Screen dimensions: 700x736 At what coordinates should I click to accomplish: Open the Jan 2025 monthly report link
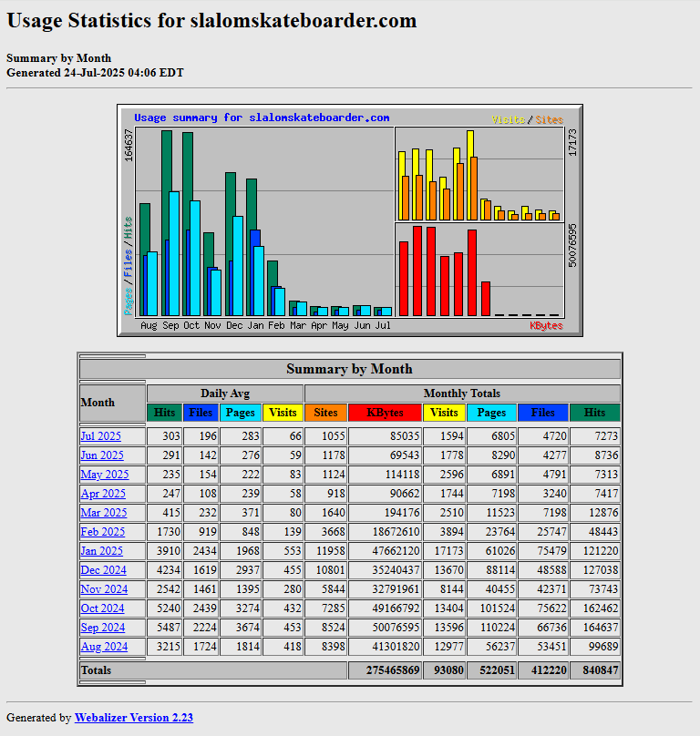[x=101, y=551]
